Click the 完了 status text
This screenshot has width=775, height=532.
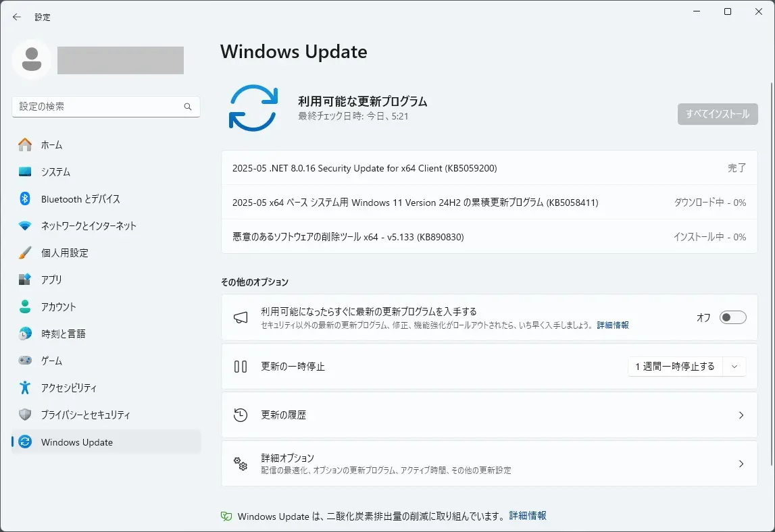[737, 168]
